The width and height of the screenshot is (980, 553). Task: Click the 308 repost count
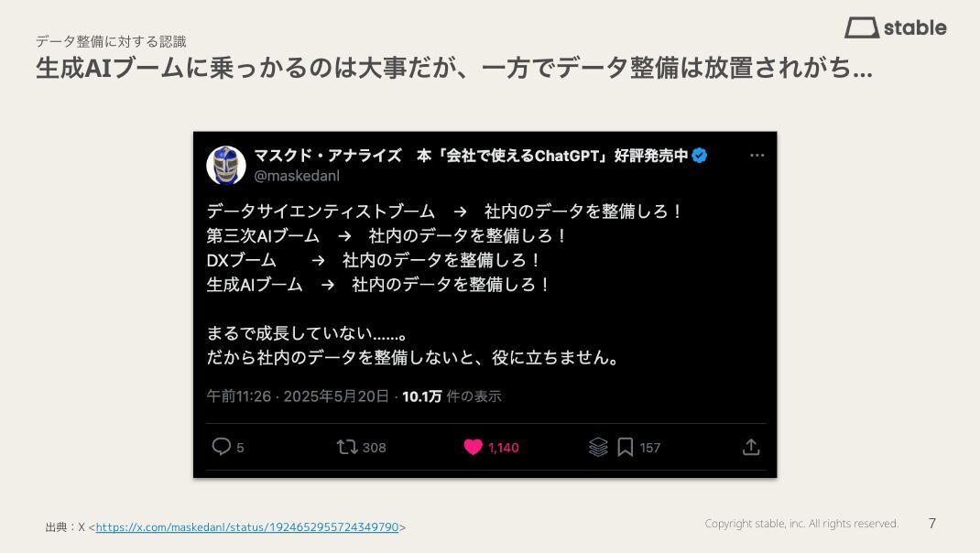coord(374,448)
